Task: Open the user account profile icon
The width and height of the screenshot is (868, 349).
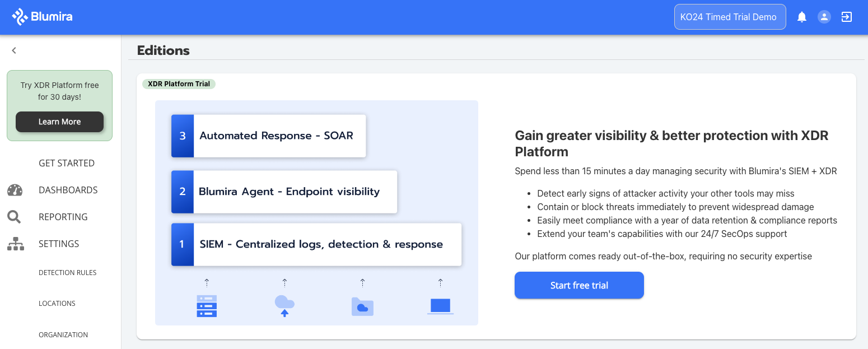Action: pyautogui.click(x=824, y=17)
